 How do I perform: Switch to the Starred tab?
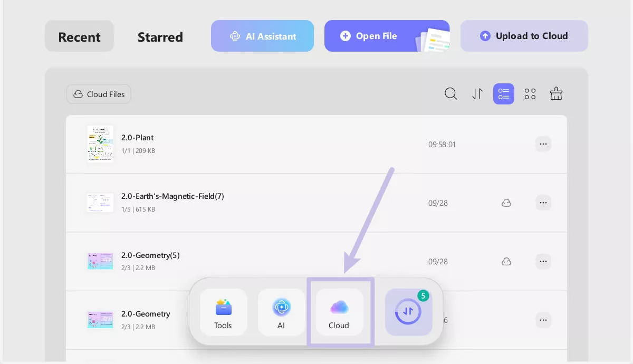pos(160,37)
